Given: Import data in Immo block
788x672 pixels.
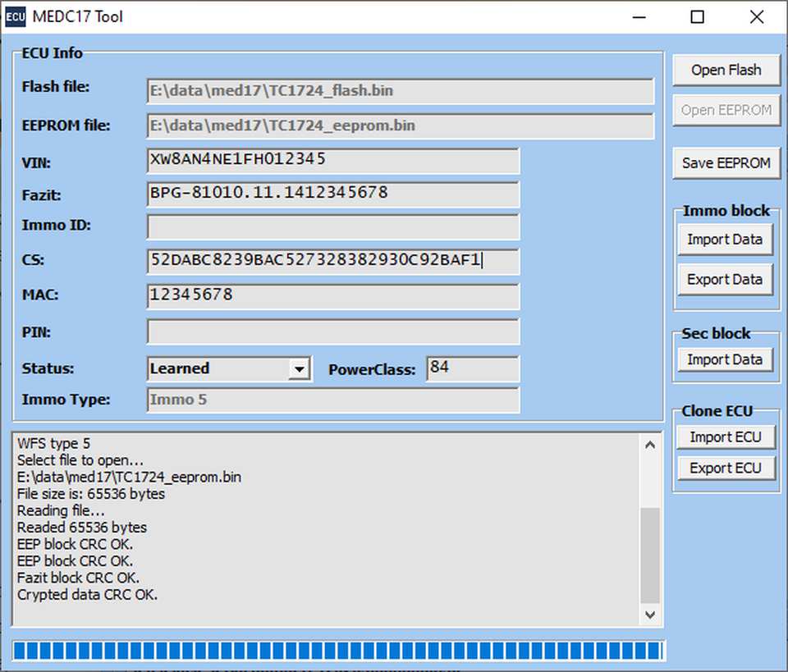Looking at the screenshot, I should (x=725, y=240).
